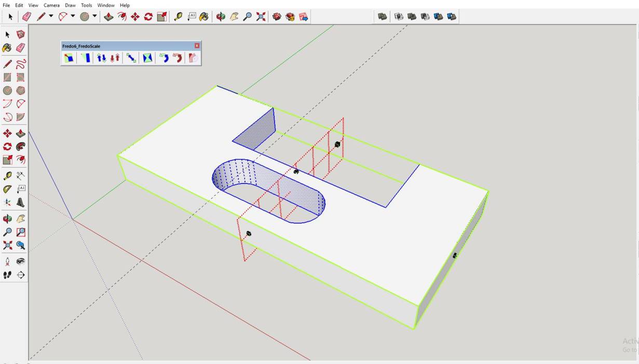Select the Look Around eye tool
Viewport: 639px width, 364px height.
pyautogui.click(x=21, y=261)
